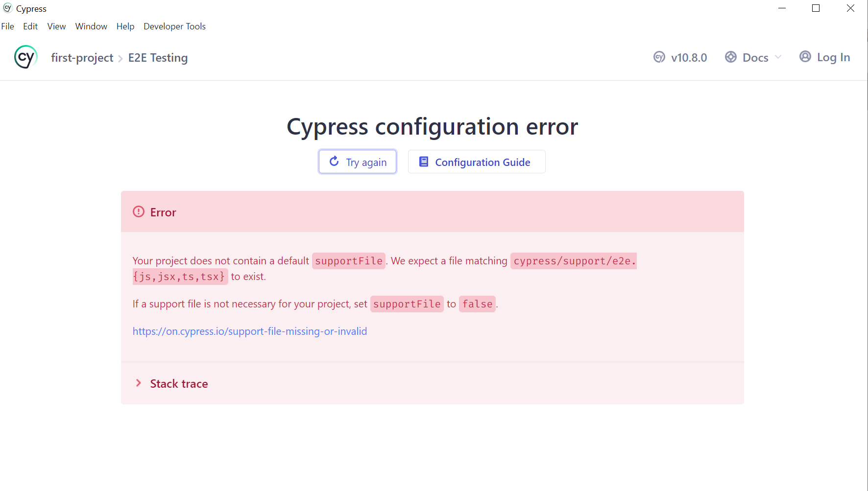The image size is (868, 491).
Task: Go to first-project breadcrumb
Action: point(82,58)
